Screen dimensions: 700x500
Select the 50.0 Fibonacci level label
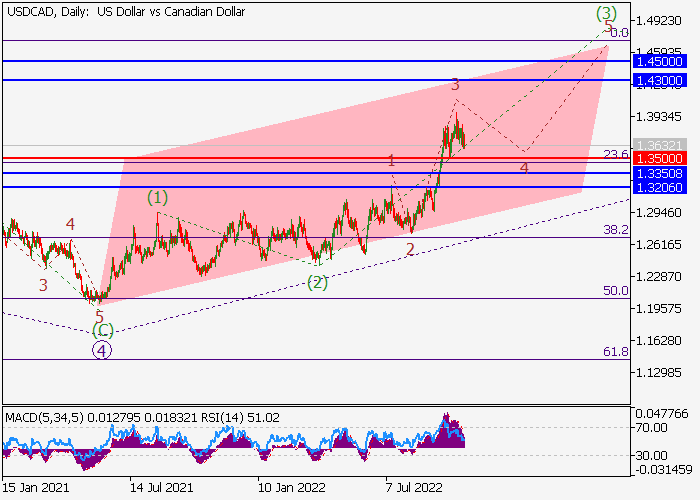click(616, 291)
